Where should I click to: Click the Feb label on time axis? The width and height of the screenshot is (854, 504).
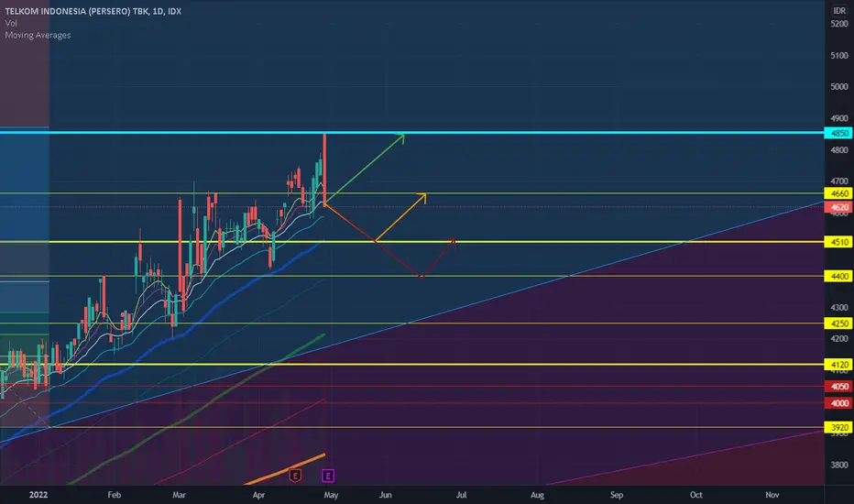[114, 495]
